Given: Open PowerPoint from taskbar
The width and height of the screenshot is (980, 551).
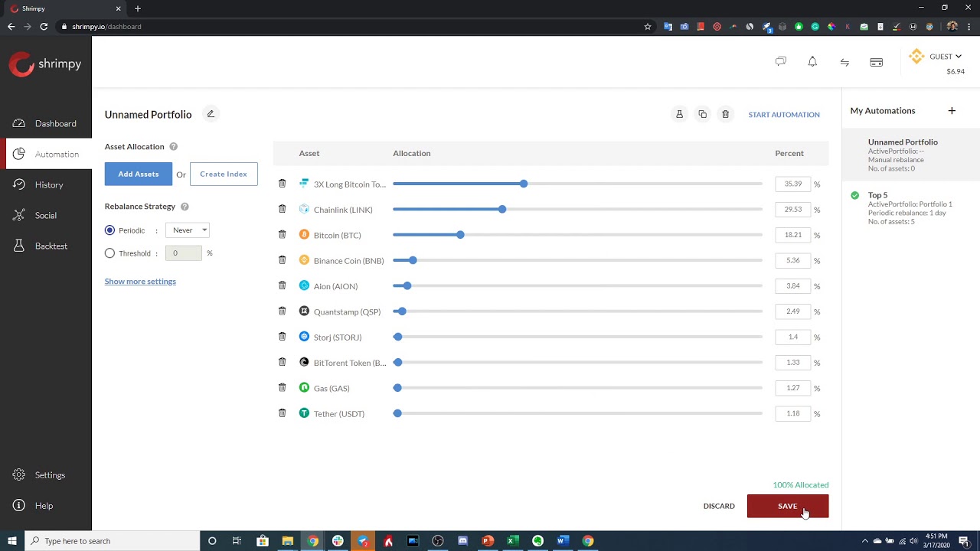Looking at the screenshot, I should 488,541.
